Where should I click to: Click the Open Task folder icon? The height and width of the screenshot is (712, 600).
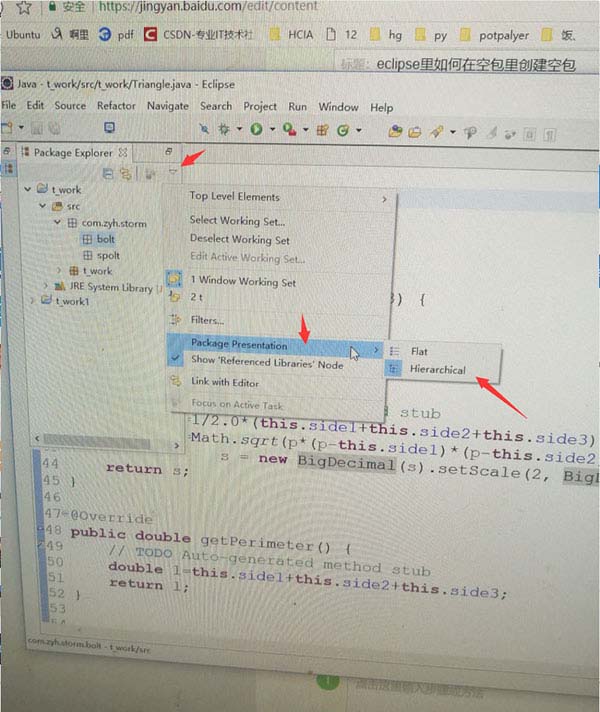coord(415,132)
